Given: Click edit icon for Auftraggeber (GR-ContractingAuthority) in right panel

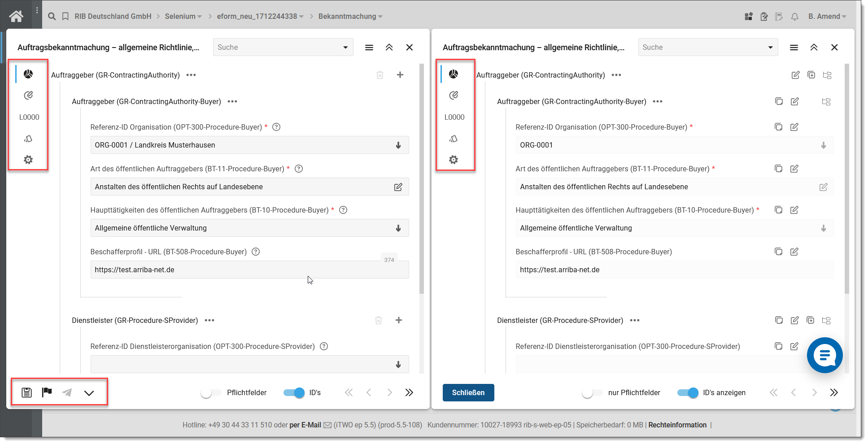Looking at the screenshot, I should tap(795, 75).
